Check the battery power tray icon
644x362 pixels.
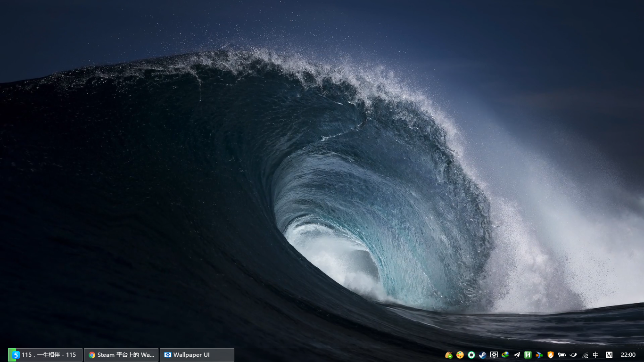[562, 355]
